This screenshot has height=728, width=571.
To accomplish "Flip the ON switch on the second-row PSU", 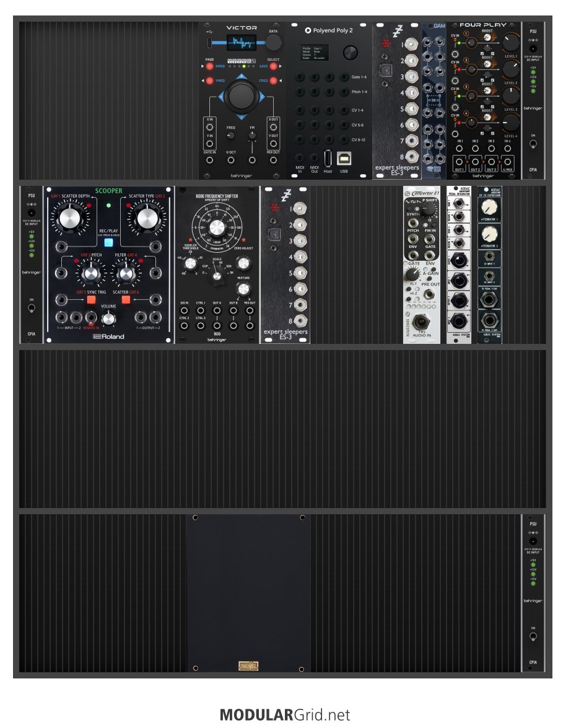I will [x=32, y=307].
